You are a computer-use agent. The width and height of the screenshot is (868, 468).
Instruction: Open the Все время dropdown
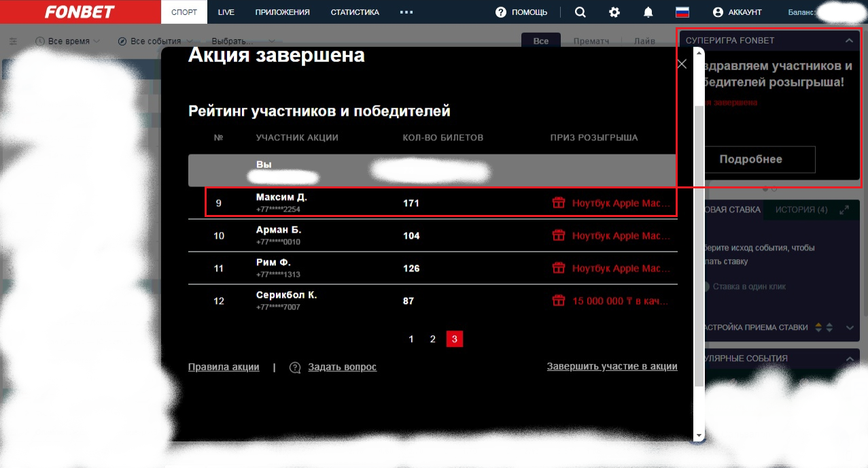point(67,41)
